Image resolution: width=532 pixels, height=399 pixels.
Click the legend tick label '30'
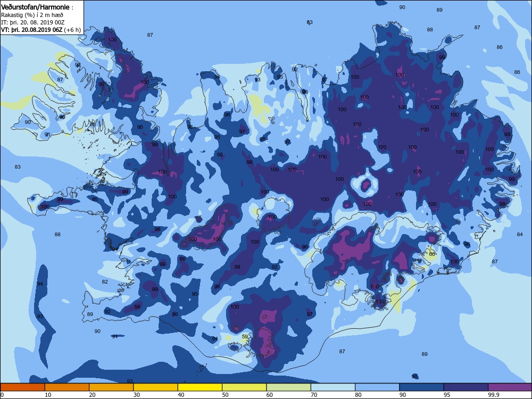(x=137, y=395)
